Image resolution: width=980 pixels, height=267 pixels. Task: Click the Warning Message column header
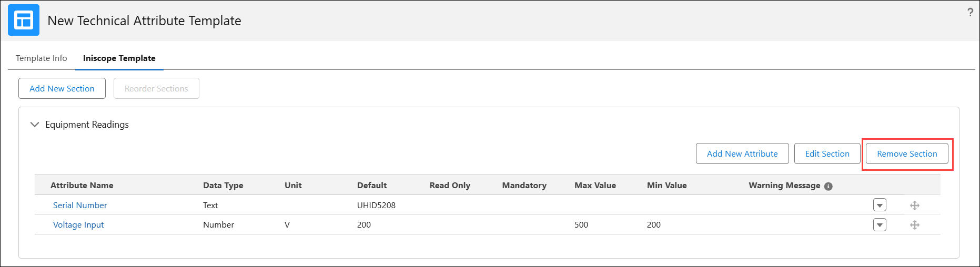click(x=784, y=185)
